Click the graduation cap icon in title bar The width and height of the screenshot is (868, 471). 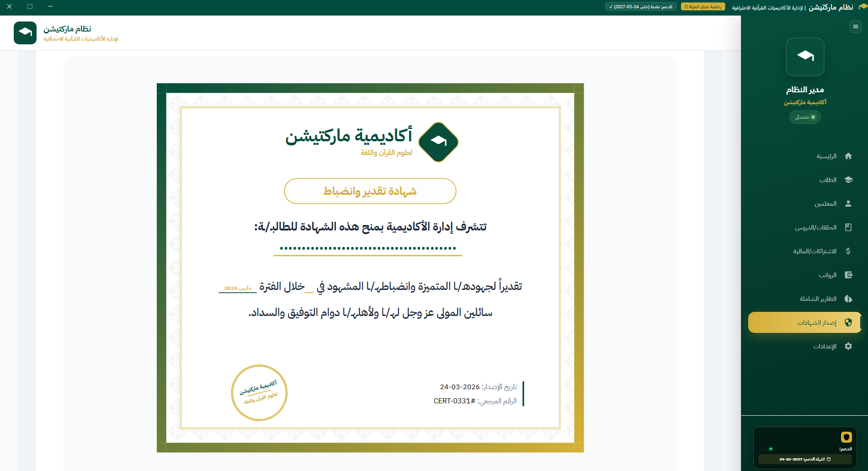[863, 7]
